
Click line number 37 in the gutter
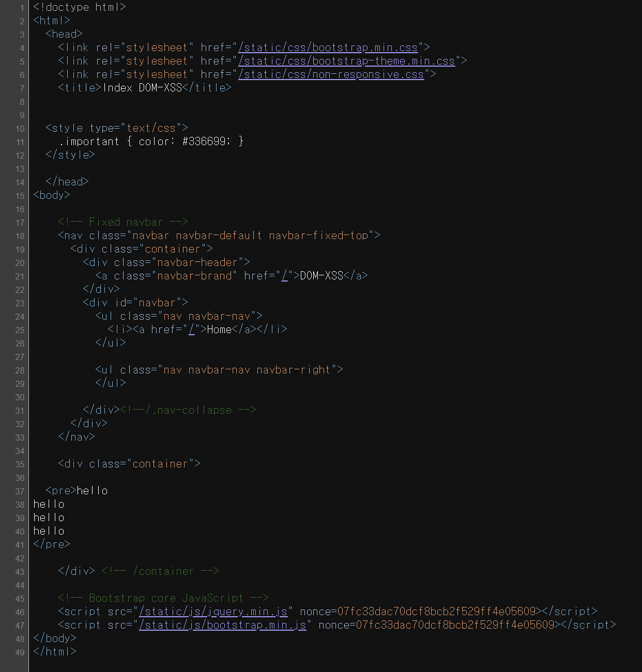coord(20,491)
